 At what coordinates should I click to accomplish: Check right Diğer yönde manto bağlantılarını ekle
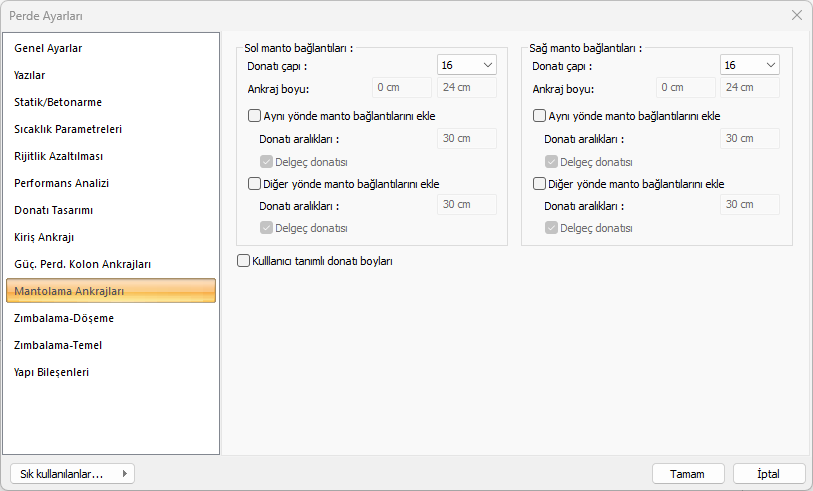(x=540, y=184)
